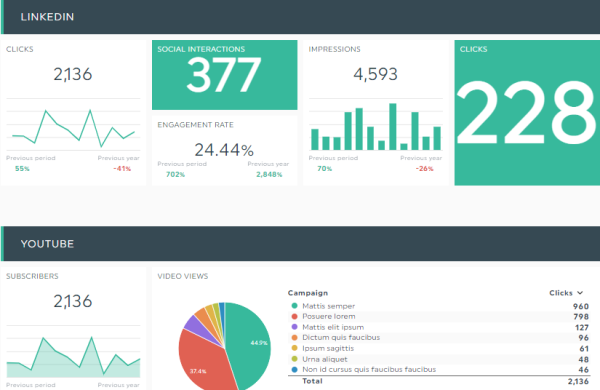
Task: Click the 70% previous period value
Action: click(x=324, y=168)
